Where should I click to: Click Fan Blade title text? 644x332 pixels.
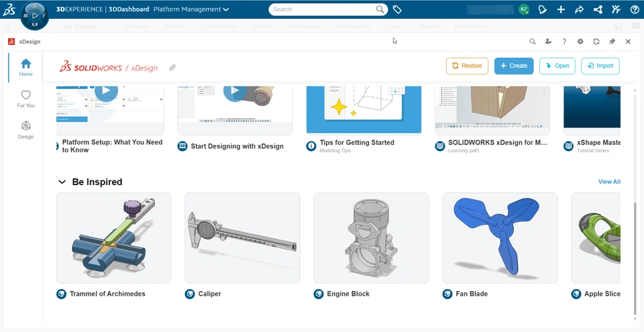[472, 294]
